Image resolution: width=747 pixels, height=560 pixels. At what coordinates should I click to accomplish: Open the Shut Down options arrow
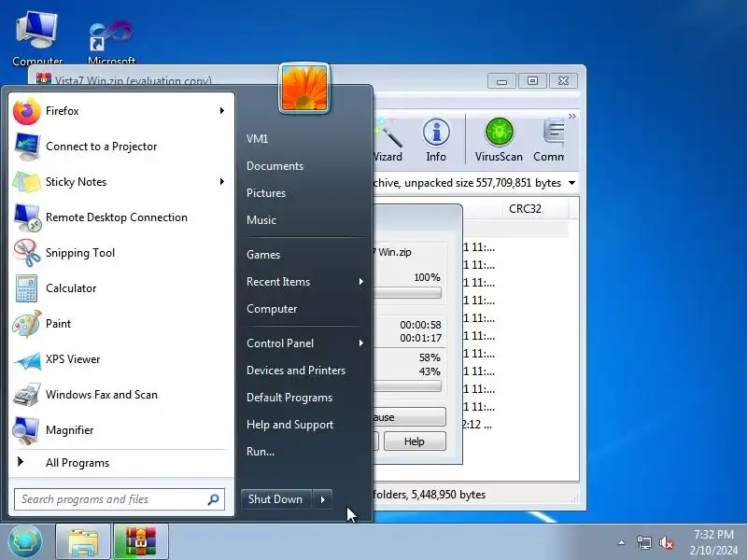coord(322,499)
